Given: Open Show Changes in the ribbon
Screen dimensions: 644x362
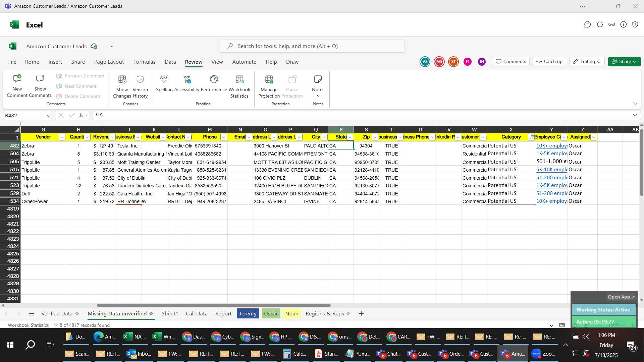Looking at the screenshot, I should [x=122, y=86].
